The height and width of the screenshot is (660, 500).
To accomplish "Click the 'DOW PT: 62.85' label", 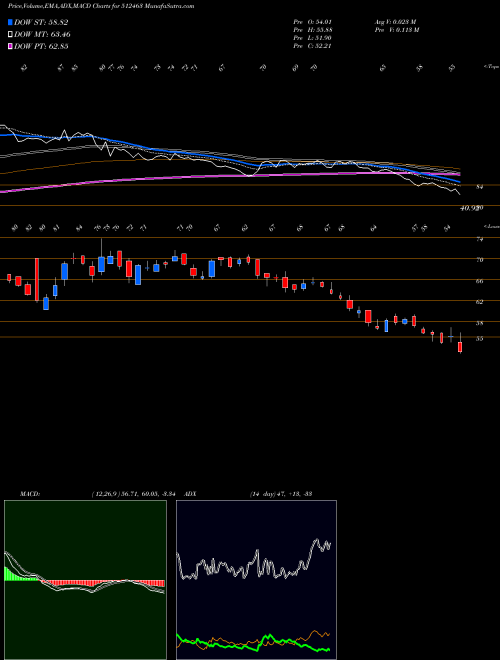I will [x=41, y=47].
